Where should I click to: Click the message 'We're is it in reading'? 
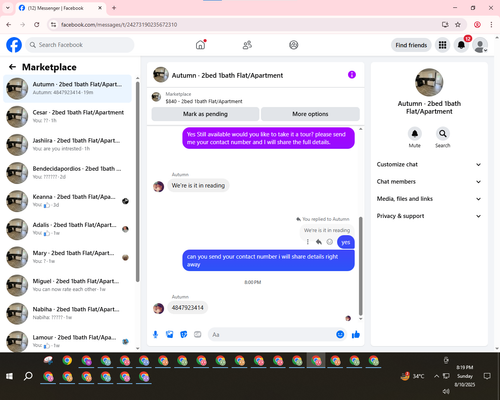[198, 185]
